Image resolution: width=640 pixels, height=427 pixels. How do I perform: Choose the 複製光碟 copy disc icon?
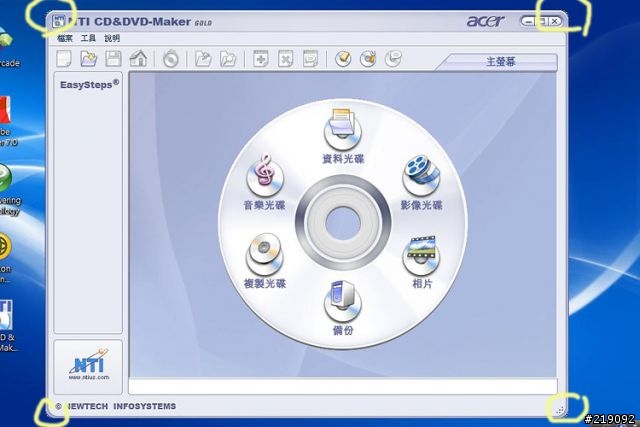pos(264,254)
